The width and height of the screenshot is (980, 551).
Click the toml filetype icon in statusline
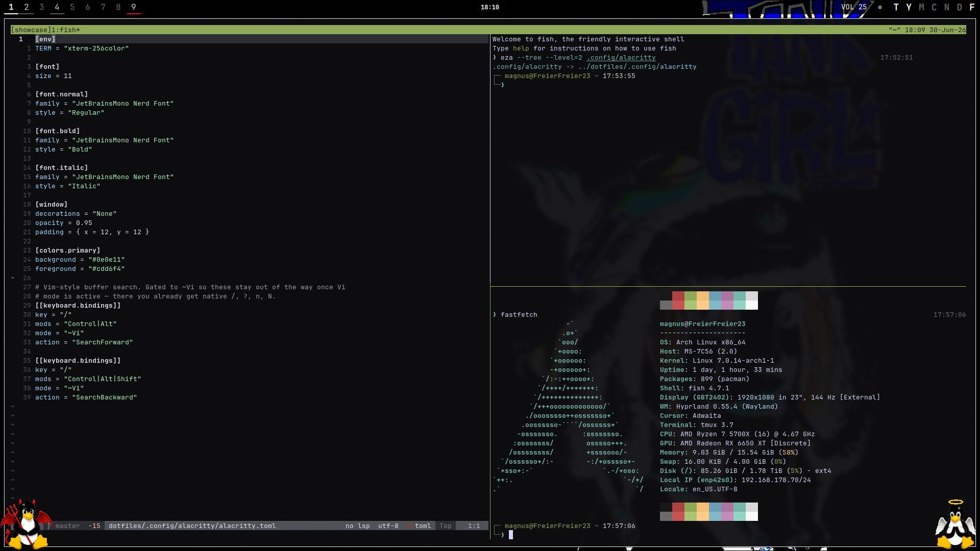point(410,526)
